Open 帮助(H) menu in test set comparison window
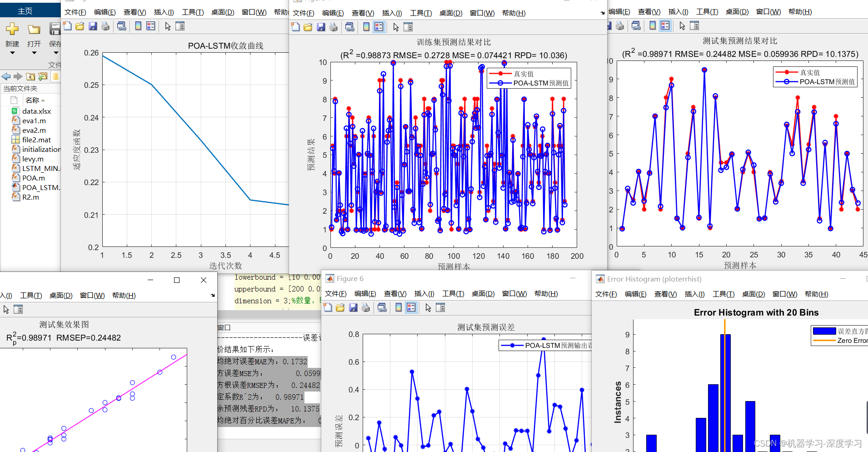The image size is (868, 452). (800, 11)
